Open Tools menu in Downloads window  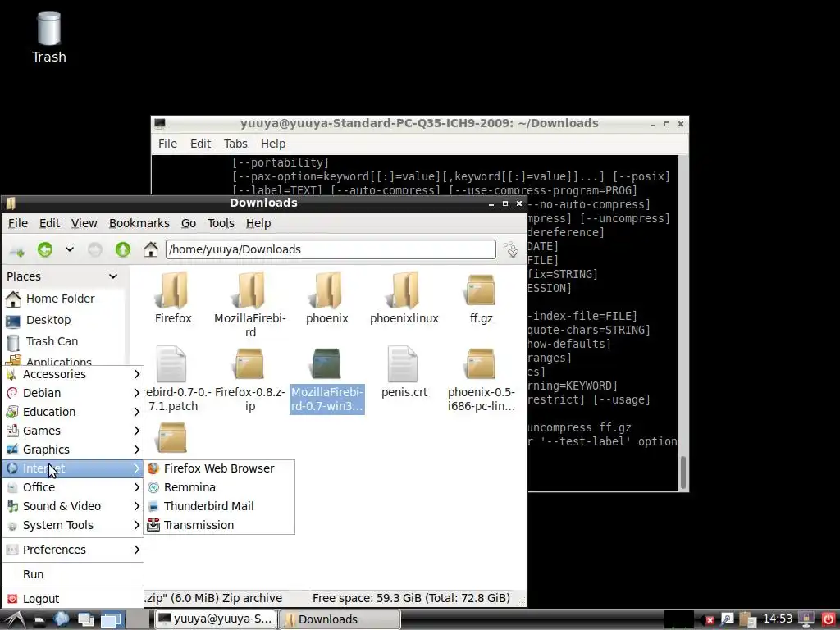[x=221, y=223]
